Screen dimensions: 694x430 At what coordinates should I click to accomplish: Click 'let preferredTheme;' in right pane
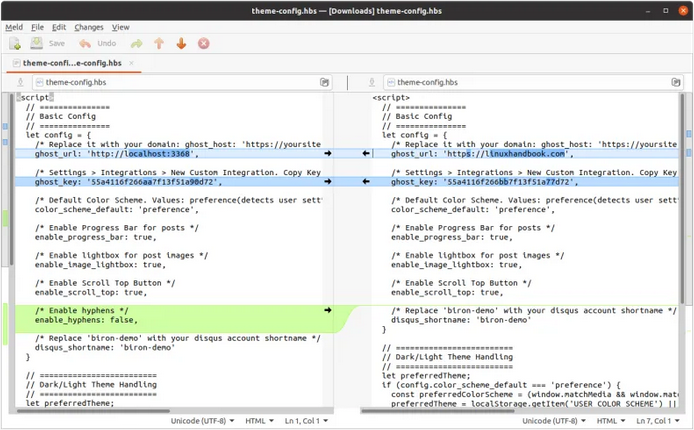click(426, 376)
